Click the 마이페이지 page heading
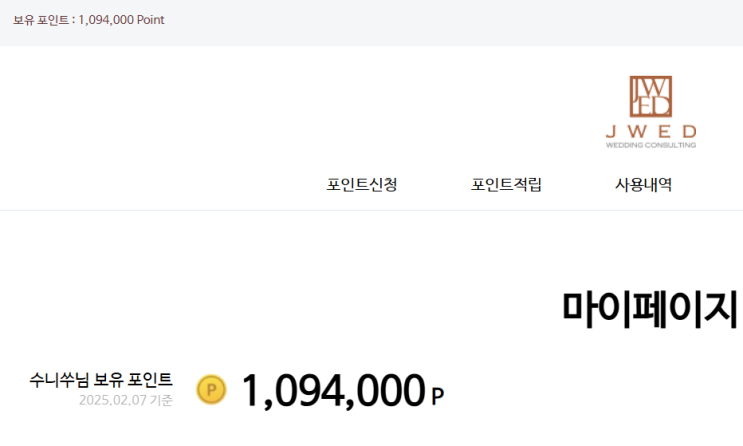The image size is (743, 446). click(649, 309)
